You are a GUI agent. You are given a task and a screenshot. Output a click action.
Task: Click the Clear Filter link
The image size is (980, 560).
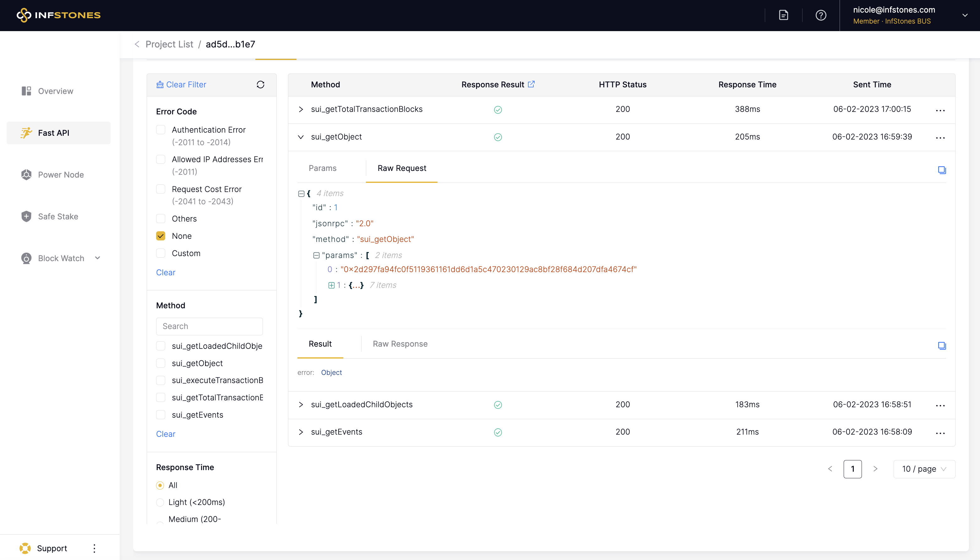point(186,85)
